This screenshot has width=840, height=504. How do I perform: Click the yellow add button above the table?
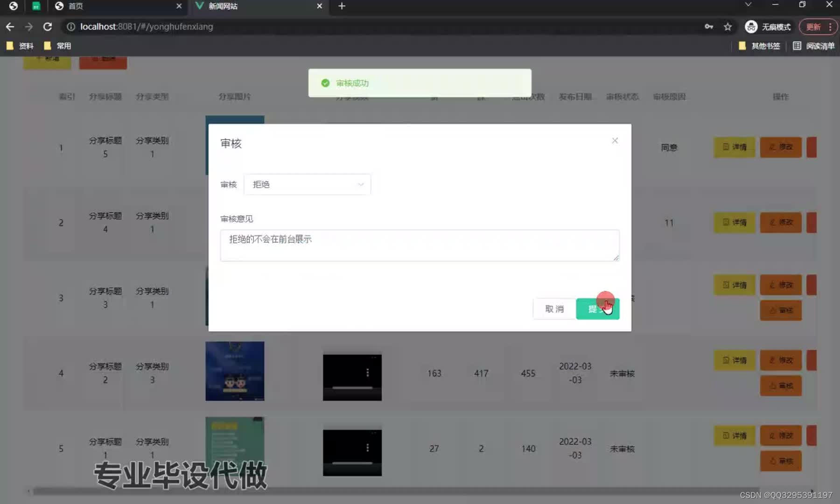click(47, 62)
